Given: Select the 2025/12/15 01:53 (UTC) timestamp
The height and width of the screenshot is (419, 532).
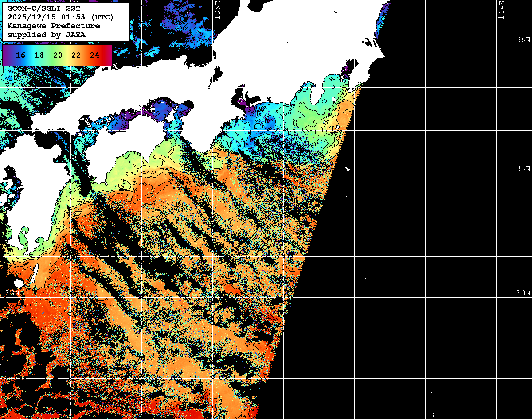Looking at the screenshot, I should pyautogui.click(x=60, y=18).
